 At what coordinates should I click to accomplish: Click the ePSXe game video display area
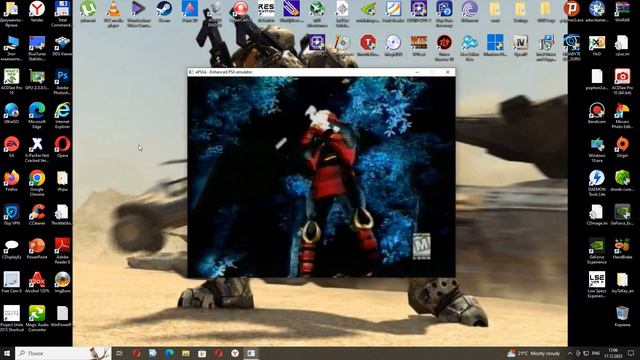[321, 177]
